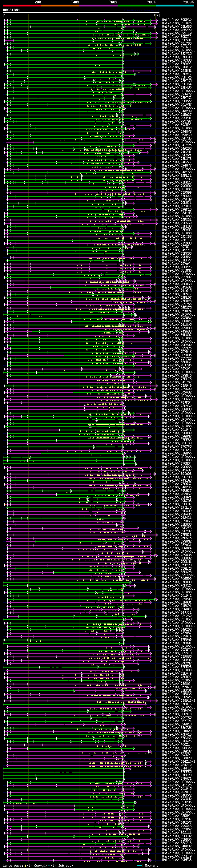Select the UniRef100_A7UVF7 label
This screenshot has height=868, width=197.
(177, 74)
